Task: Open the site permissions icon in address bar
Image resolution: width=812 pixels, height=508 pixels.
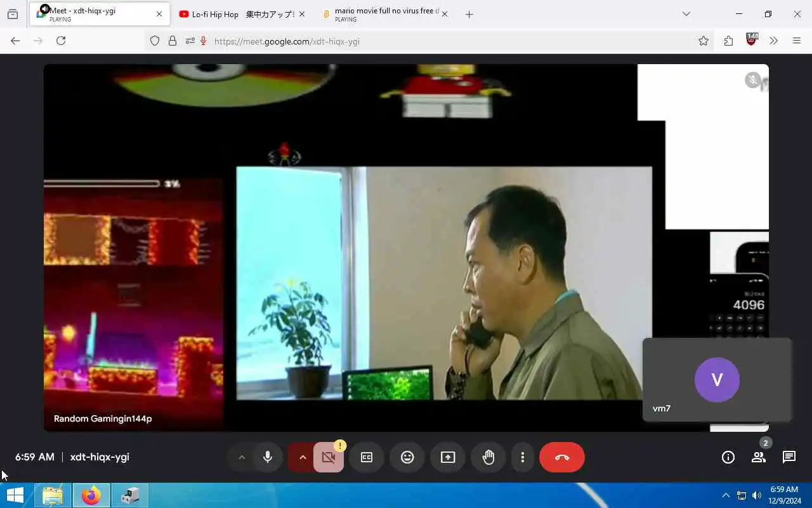Action: coord(190,41)
